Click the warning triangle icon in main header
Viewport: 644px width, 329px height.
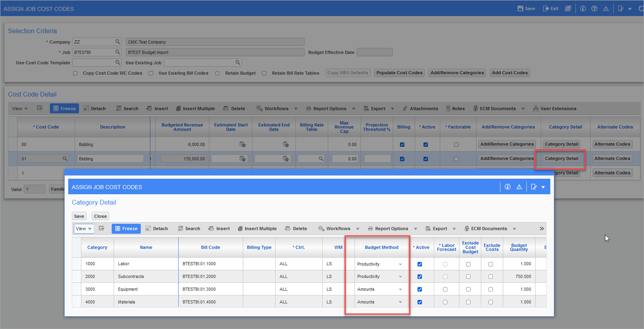point(606,8)
